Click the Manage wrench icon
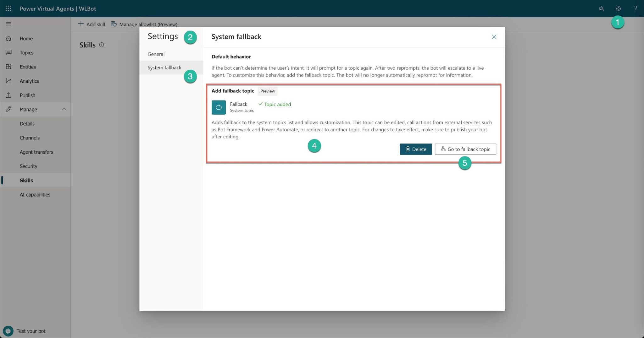Image resolution: width=644 pixels, height=338 pixels. (x=8, y=109)
